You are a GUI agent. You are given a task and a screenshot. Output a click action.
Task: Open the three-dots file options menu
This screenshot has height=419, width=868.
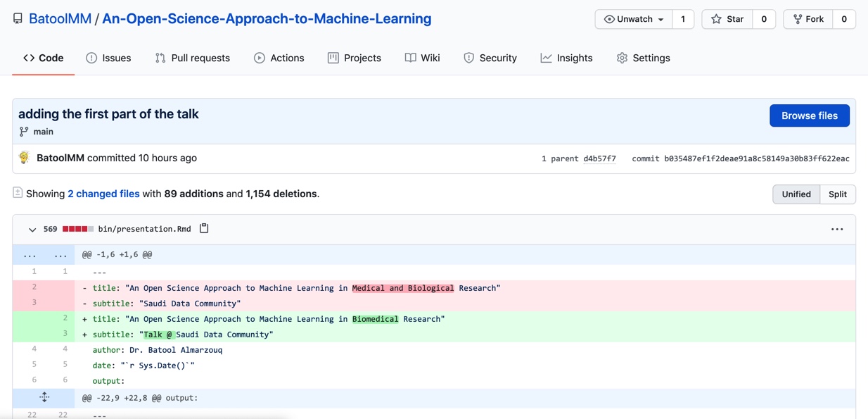836,229
